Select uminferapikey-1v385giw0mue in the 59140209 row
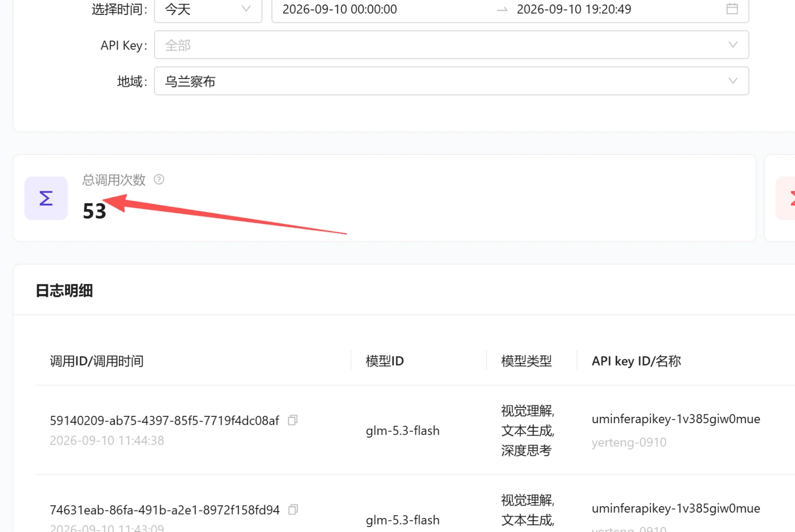Image resolution: width=795 pixels, height=532 pixels. [676, 419]
